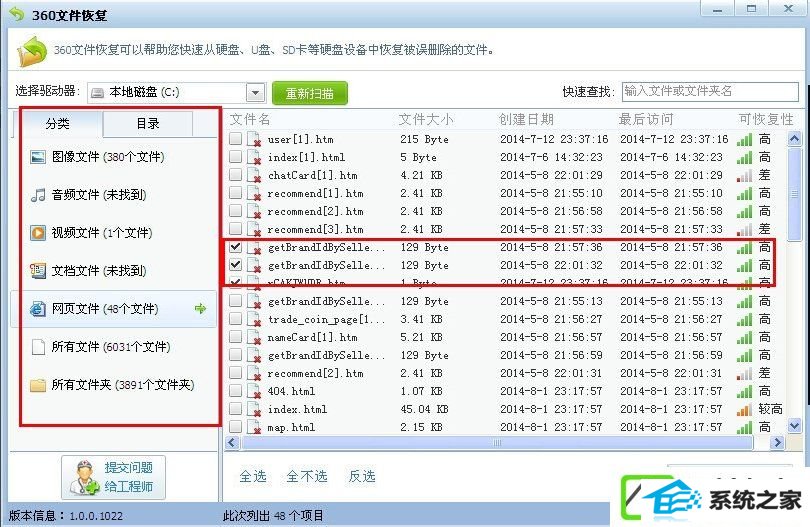The height and width of the screenshot is (527, 810).
Task: Click the file icon of 404.html
Action: (x=254, y=392)
